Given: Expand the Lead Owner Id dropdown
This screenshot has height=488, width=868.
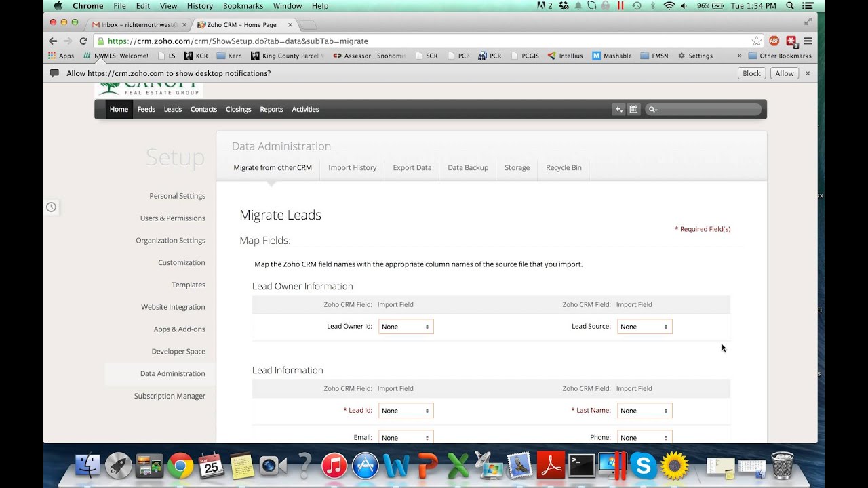Looking at the screenshot, I should pyautogui.click(x=406, y=327).
